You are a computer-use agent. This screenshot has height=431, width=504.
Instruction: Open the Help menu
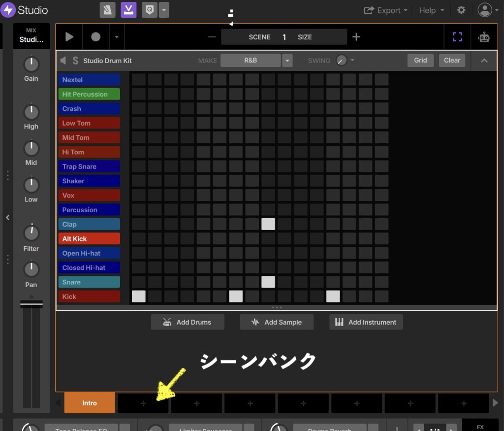click(x=431, y=10)
